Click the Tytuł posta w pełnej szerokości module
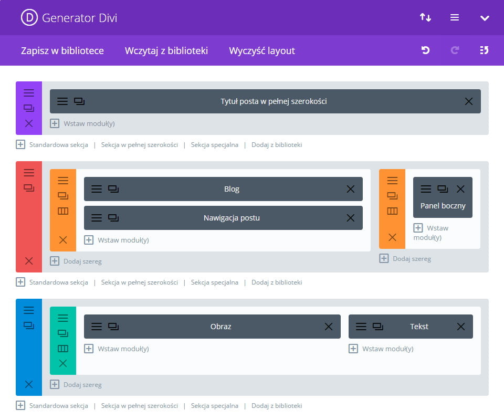This screenshot has width=504, height=420. pyautogui.click(x=274, y=101)
